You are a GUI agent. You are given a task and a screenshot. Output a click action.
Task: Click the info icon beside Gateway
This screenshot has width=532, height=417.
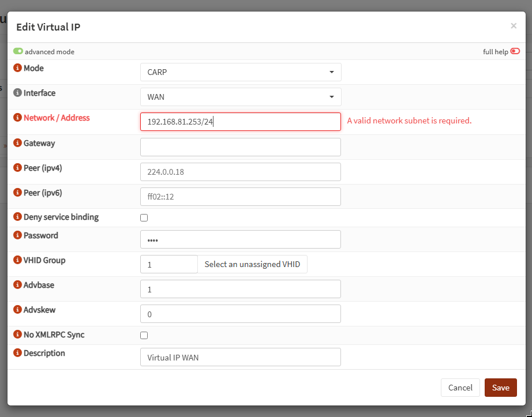(x=17, y=142)
